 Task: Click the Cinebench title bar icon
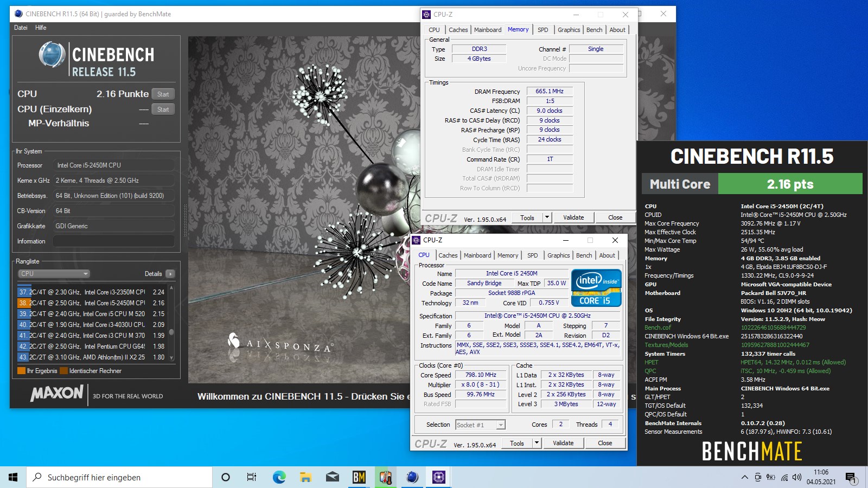coord(18,14)
